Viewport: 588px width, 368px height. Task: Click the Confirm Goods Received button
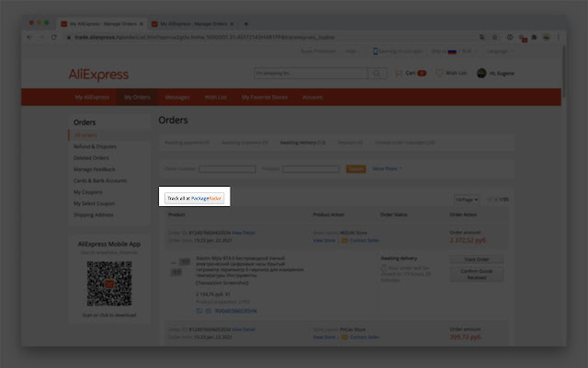[x=476, y=274]
